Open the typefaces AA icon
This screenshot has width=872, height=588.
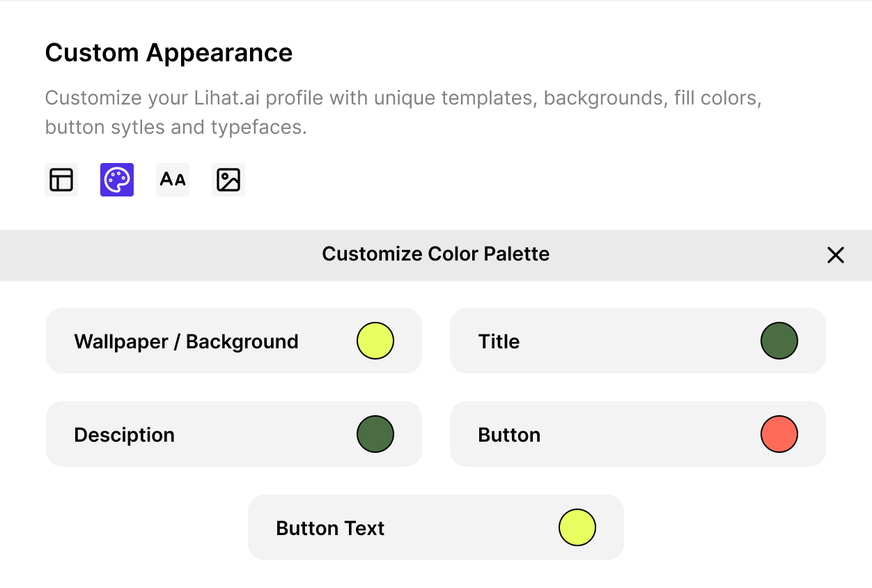click(x=173, y=180)
